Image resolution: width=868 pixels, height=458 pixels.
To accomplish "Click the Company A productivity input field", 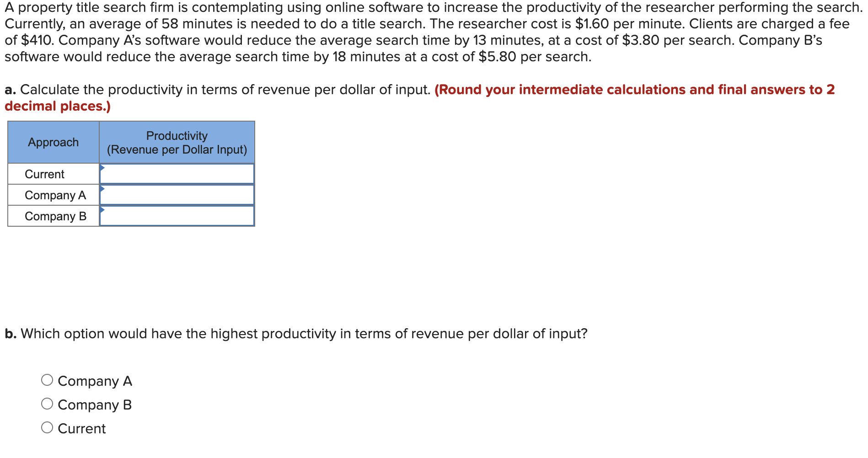I will click(177, 195).
